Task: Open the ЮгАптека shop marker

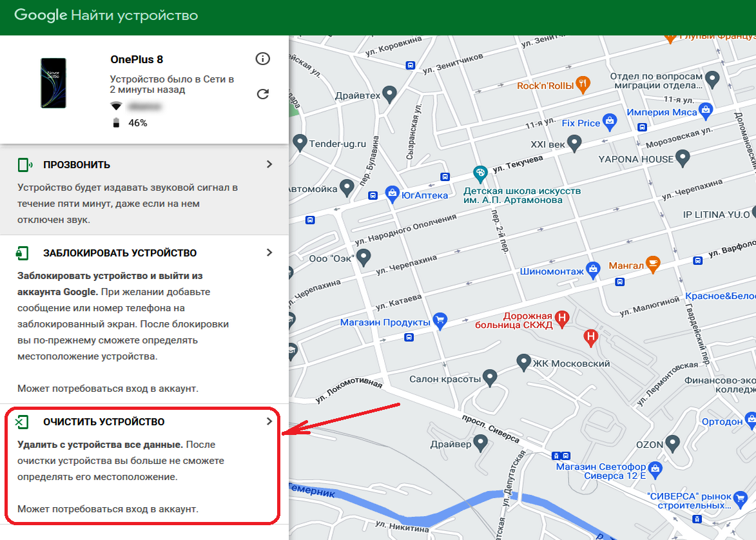Action: [393, 195]
